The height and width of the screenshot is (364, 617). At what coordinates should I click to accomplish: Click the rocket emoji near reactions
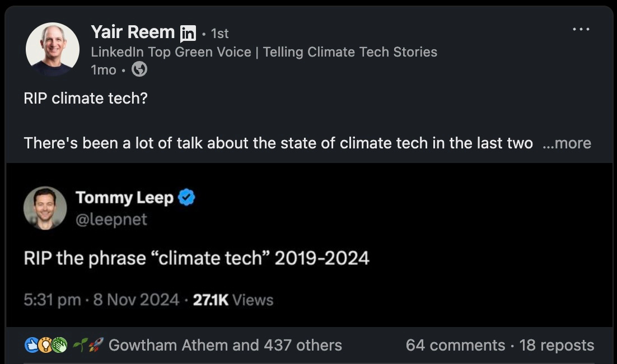96,345
